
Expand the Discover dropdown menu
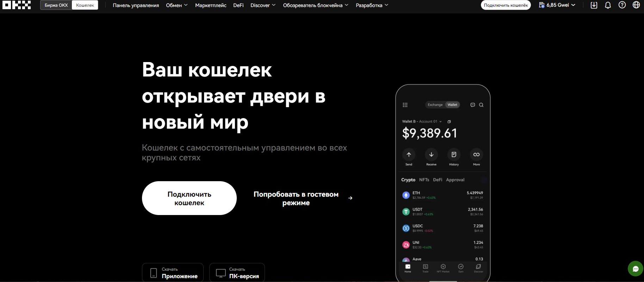tap(263, 5)
